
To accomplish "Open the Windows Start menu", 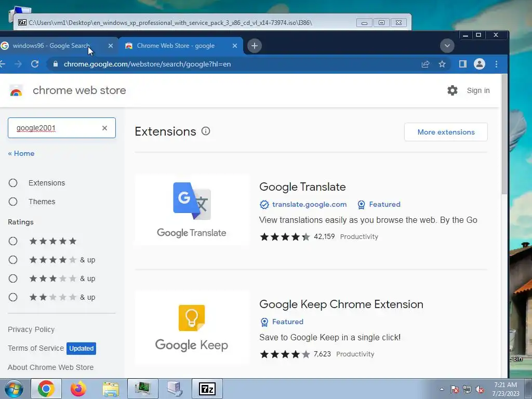I will (14, 389).
